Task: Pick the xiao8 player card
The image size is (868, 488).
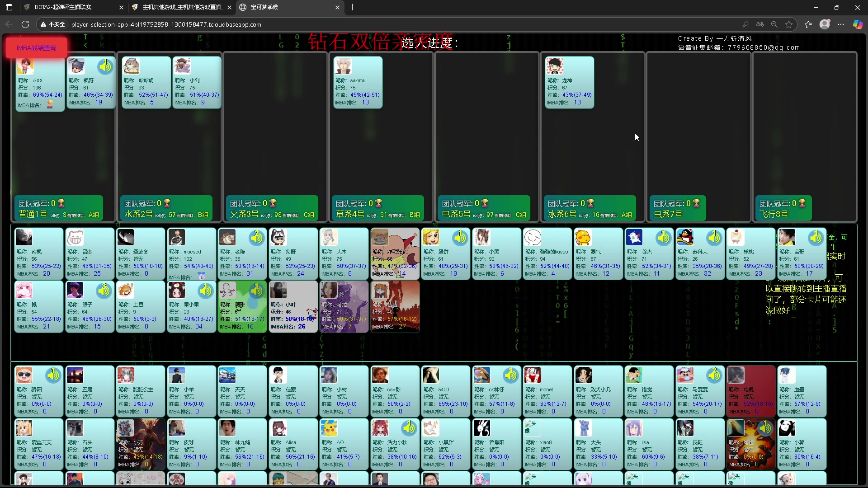Action: [547, 444]
